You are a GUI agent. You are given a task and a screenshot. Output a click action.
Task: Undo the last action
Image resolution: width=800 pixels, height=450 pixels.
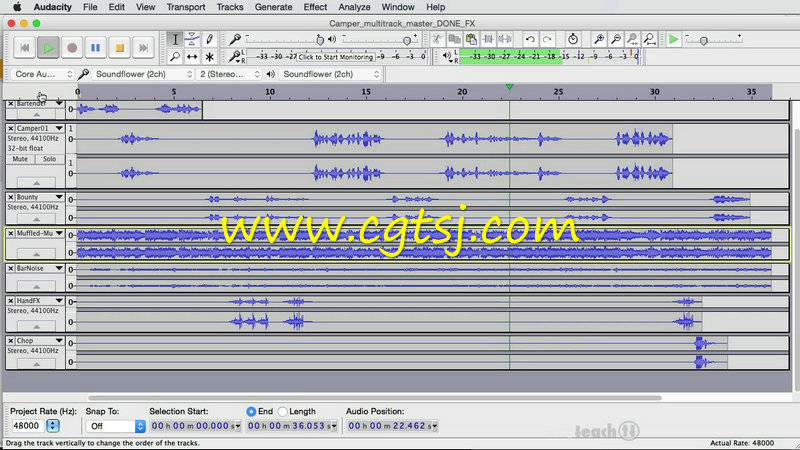[x=530, y=39]
